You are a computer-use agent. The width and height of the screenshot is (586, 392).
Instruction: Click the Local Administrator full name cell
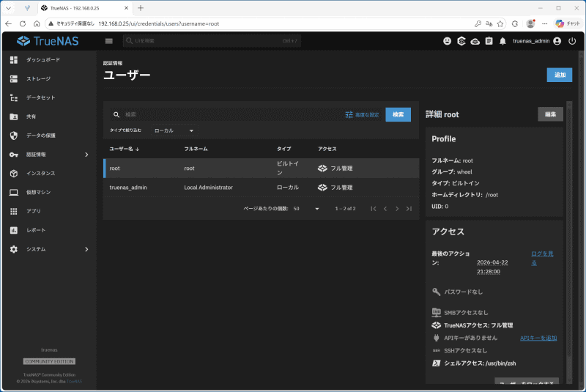coord(208,188)
